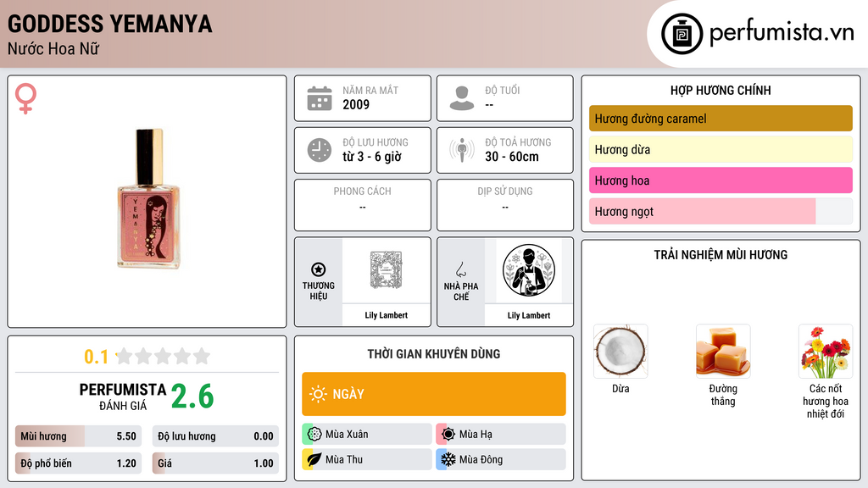Click the star rating icons next to 0.1
Viewport: 868px width, 488px height.
click(x=164, y=356)
